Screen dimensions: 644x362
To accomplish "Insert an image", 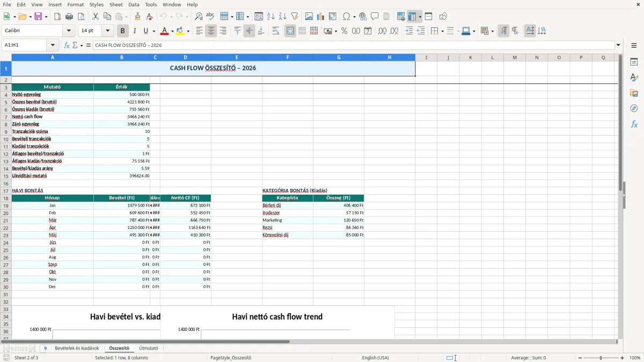I will click(309, 17).
